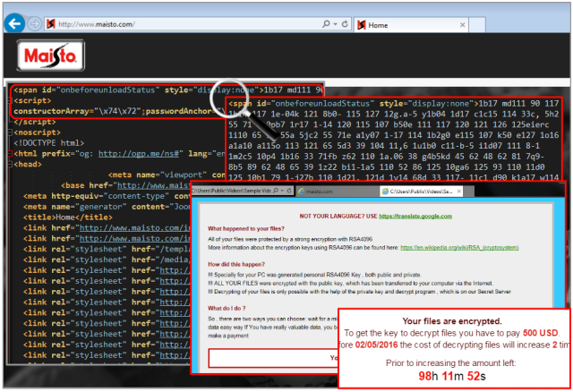The image size is (573, 392).
Task: Click the <!DOCTYPE html> source line
Action: click(x=49, y=143)
